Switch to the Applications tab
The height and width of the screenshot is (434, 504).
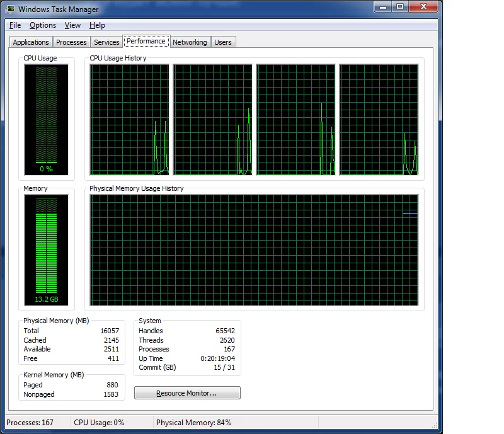click(31, 42)
